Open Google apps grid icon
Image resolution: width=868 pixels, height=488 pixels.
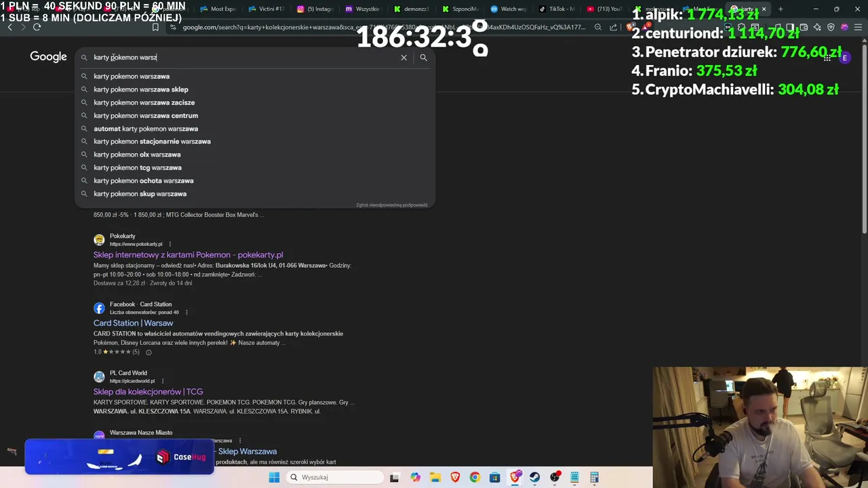(827, 58)
